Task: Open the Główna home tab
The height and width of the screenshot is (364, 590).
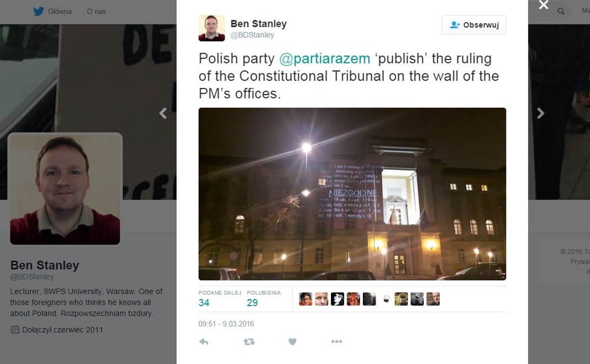Action: click(59, 11)
